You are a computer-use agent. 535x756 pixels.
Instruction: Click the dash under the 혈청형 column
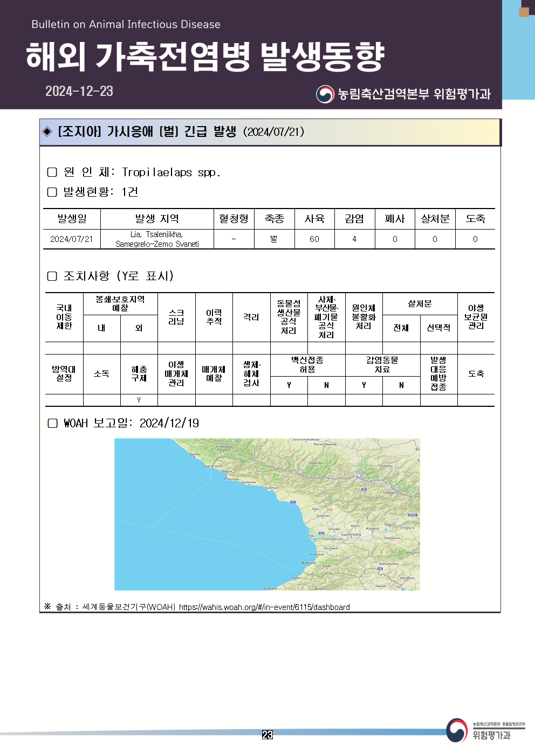234,239
